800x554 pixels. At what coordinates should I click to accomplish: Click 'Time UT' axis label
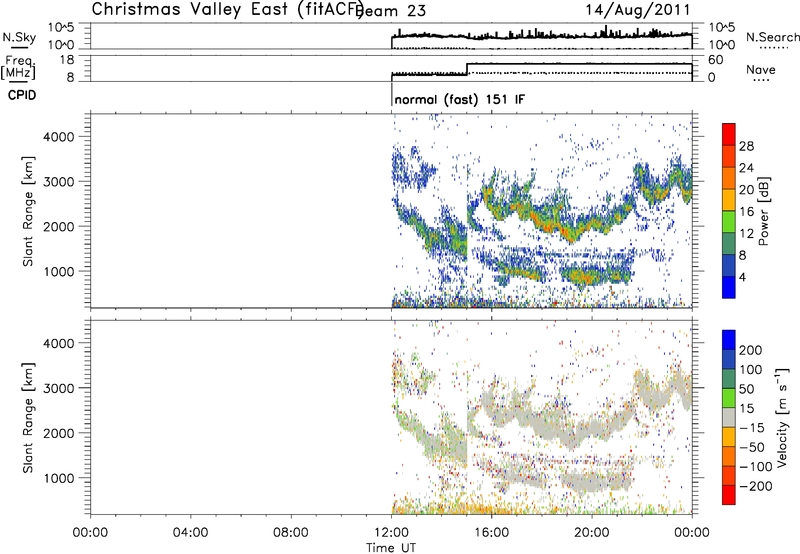click(x=391, y=548)
